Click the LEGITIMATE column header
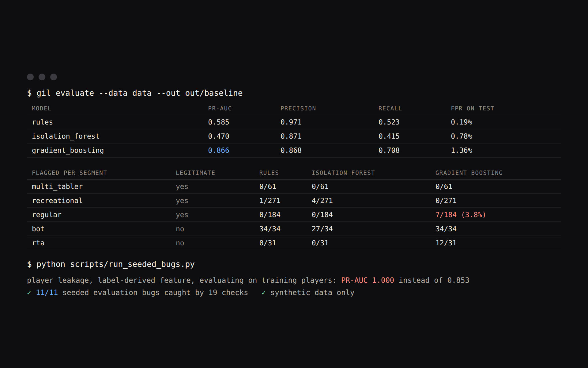This screenshot has height=368, width=588. (195, 173)
